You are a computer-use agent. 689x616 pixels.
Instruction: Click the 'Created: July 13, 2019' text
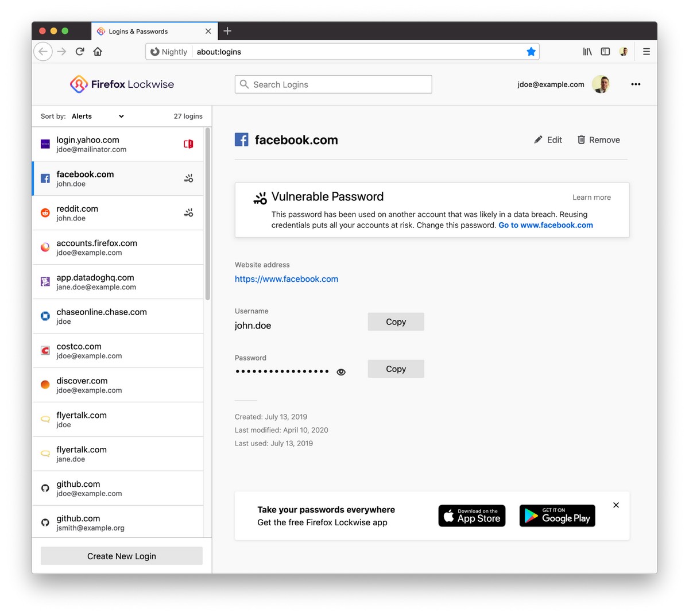(271, 417)
